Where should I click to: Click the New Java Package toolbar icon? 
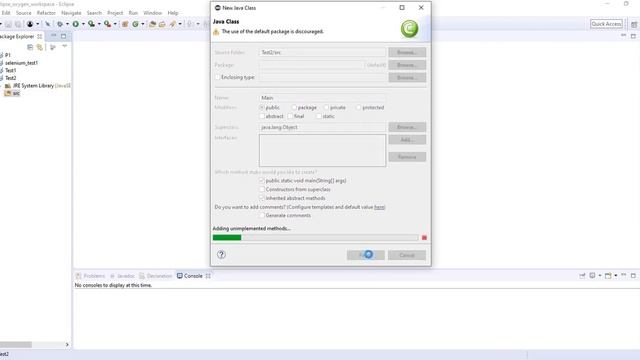125,24
